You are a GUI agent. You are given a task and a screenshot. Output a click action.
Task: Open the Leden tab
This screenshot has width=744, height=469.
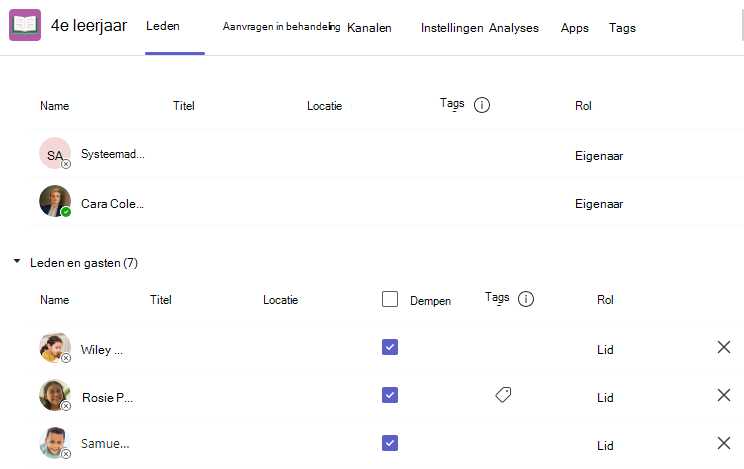point(163,26)
